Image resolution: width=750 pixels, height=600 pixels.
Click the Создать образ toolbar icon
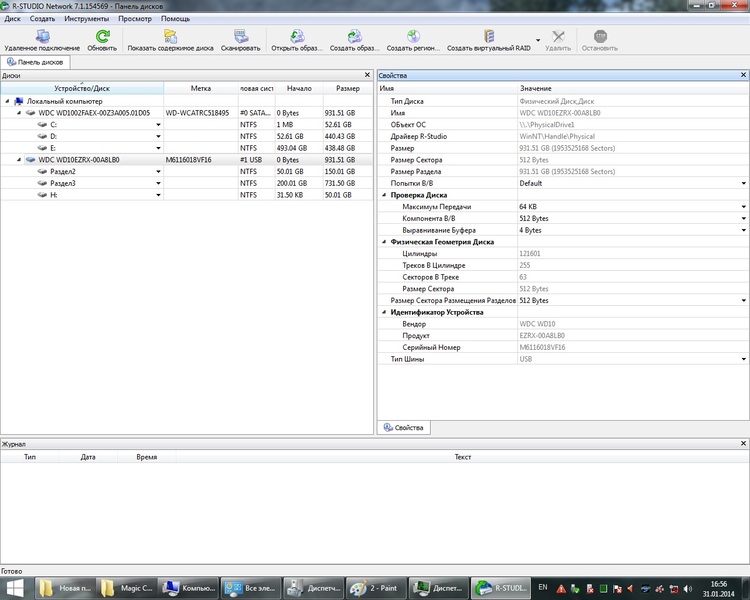354,36
